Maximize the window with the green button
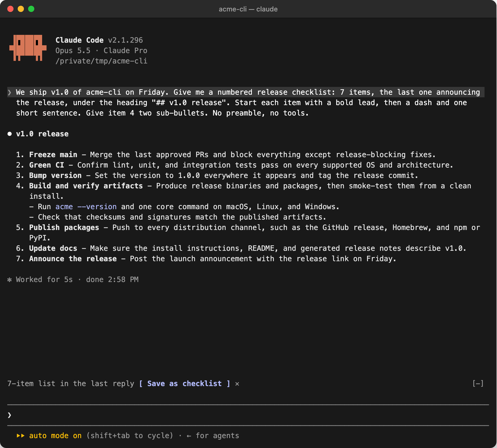The width and height of the screenshot is (497, 448). coord(31,9)
